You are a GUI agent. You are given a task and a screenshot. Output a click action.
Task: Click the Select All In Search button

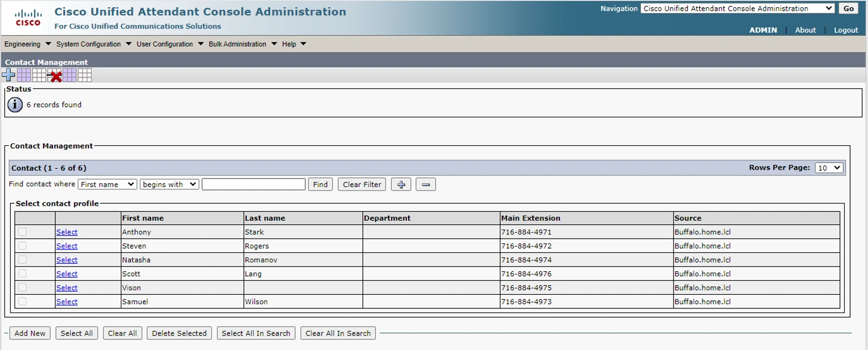(256, 333)
